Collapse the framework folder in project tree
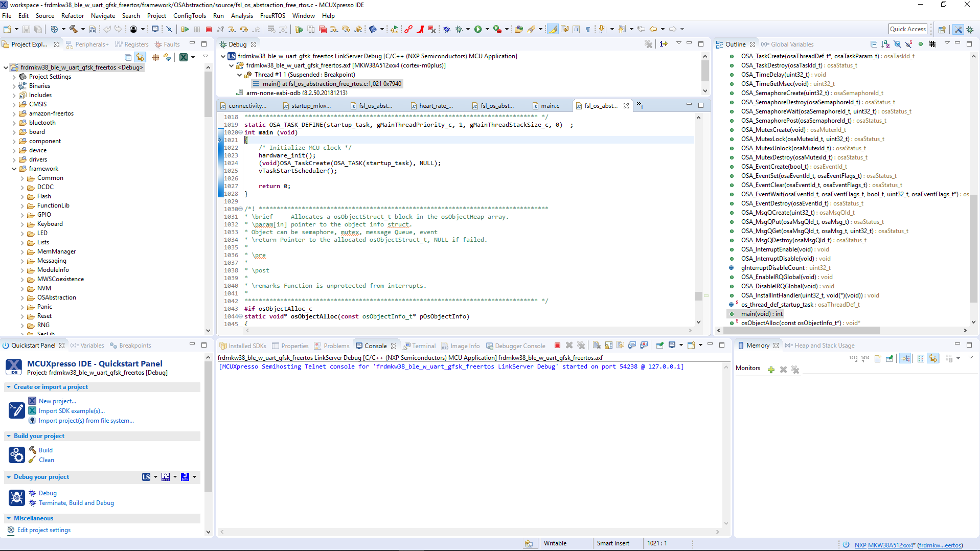The width and height of the screenshot is (980, 551). (x=14, y=169)
